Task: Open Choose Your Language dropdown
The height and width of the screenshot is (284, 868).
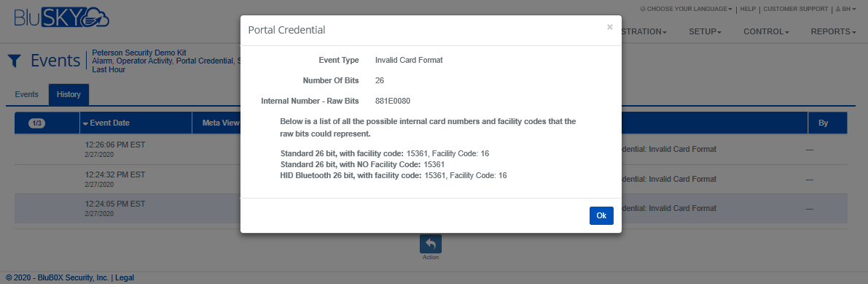Action: [x=686, y=9]
